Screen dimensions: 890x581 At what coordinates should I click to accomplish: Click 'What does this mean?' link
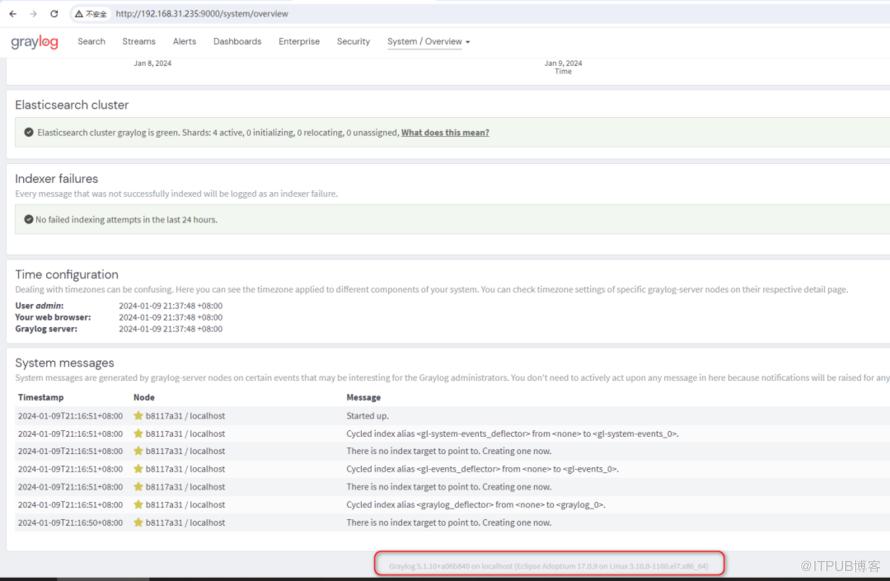point(445,132)
